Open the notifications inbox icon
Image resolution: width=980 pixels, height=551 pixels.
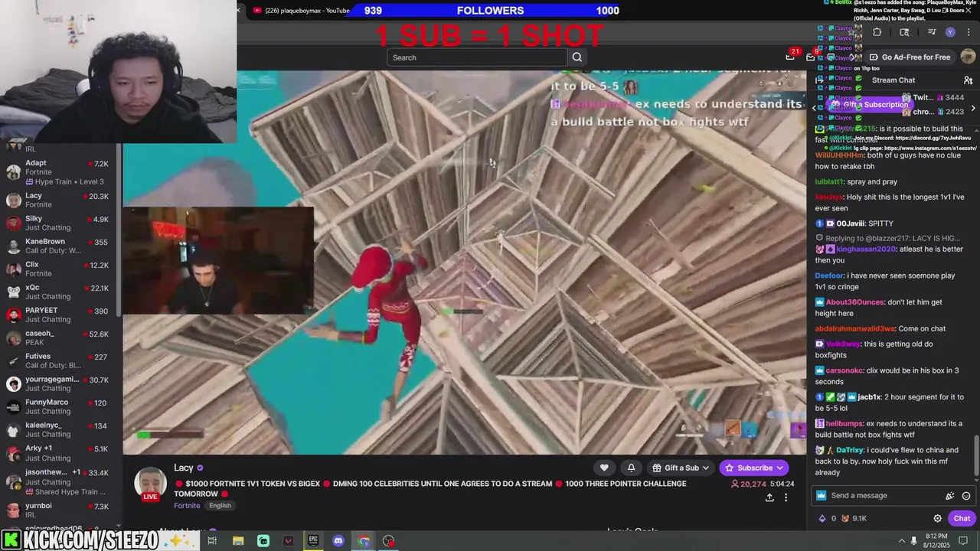click(811, 57)
